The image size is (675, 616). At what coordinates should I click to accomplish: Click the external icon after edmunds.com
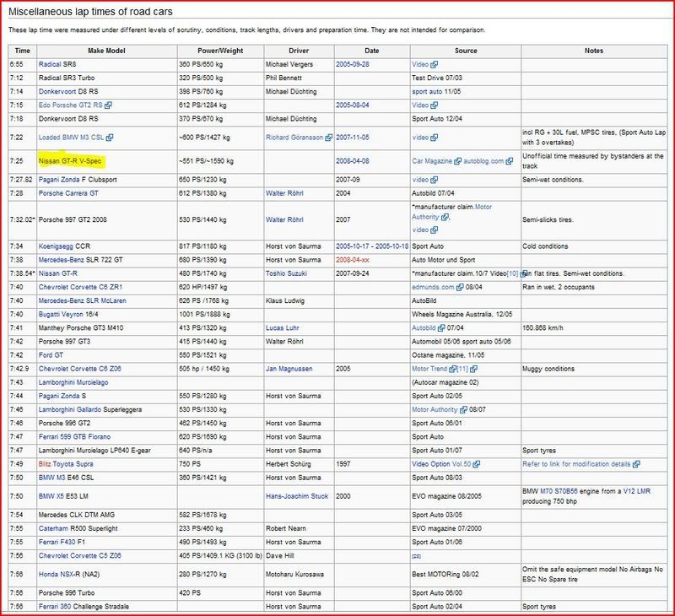460,287
